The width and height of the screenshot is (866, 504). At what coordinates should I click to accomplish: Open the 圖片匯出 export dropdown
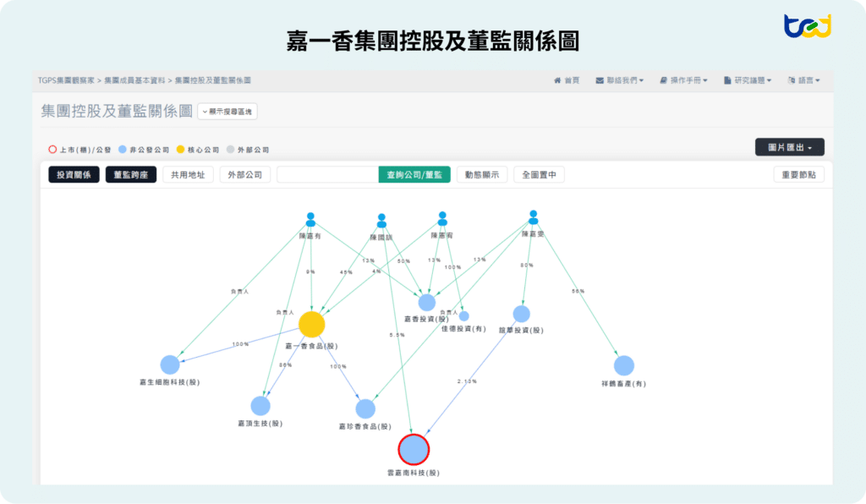pos(790,147)
